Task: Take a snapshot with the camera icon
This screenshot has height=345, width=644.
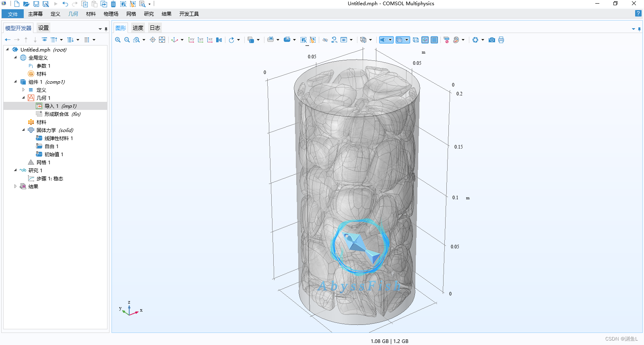Action: point(492,40)
